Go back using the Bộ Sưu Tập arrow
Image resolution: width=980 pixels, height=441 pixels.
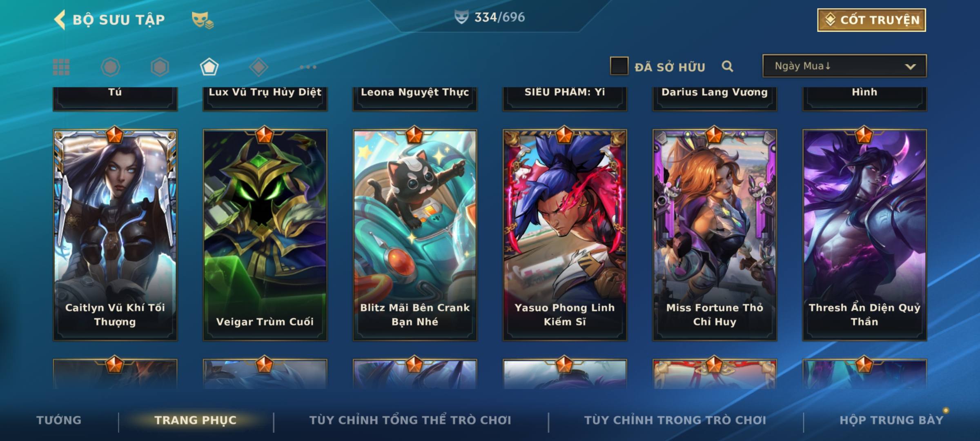(x=60, y=20)
